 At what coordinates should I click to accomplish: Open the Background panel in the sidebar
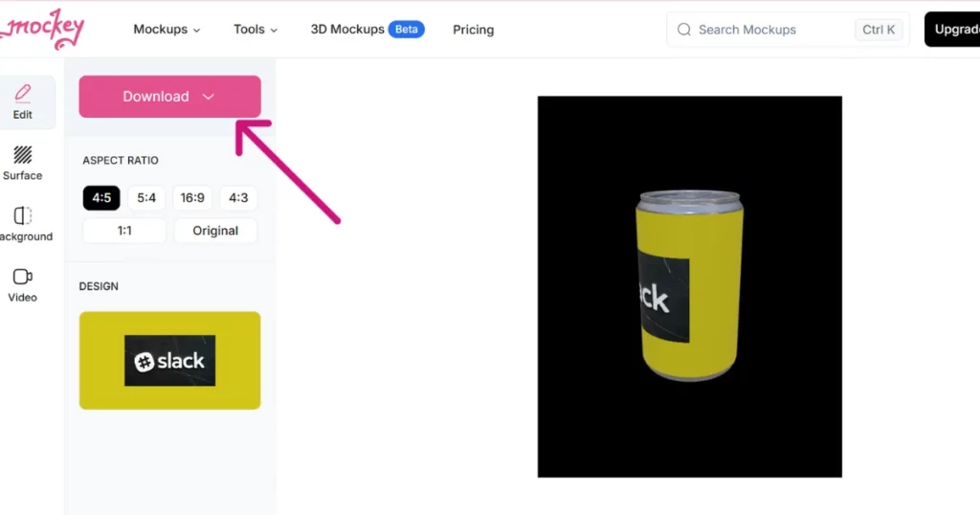point(23,224)
